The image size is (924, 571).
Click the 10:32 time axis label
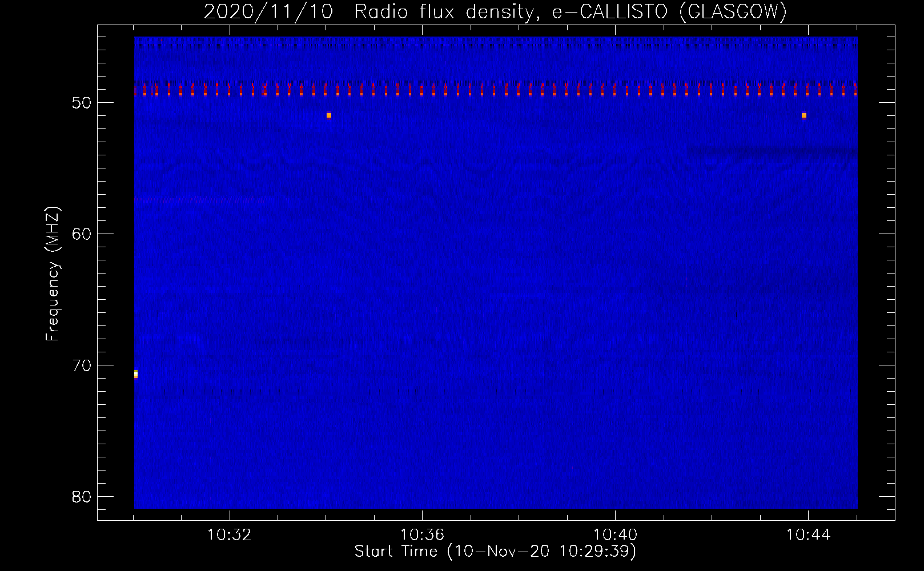pyautogui.click(x=229, y=535)
